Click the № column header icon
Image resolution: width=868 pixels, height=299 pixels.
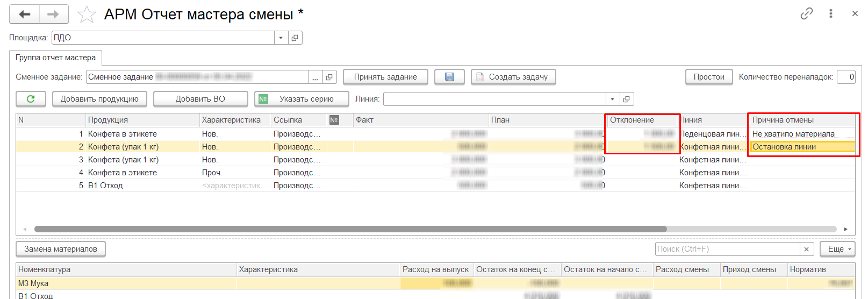[x=334, y=120]
